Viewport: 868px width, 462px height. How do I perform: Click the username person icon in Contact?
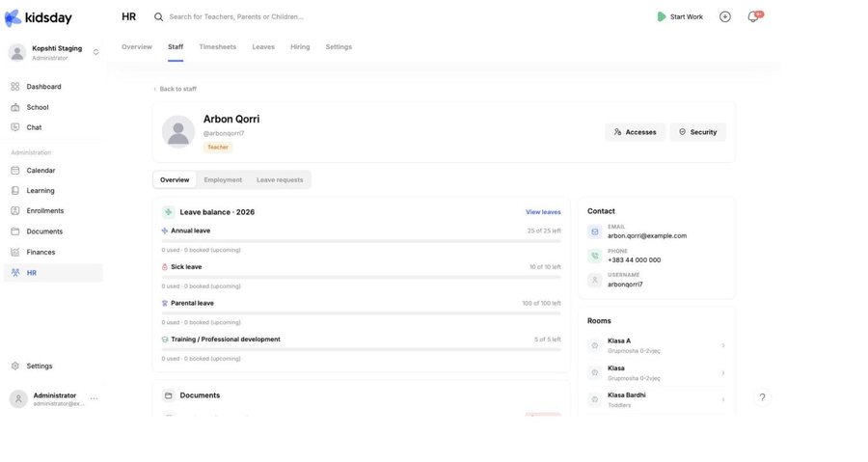(594, 280)
